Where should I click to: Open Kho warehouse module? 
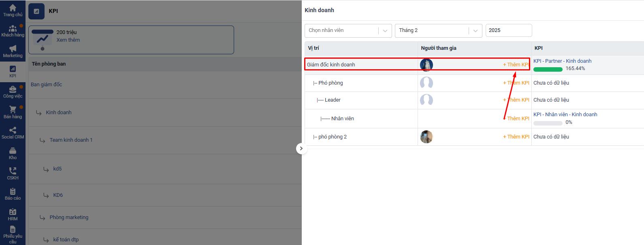pyautogui.click(x=13, y=153)
